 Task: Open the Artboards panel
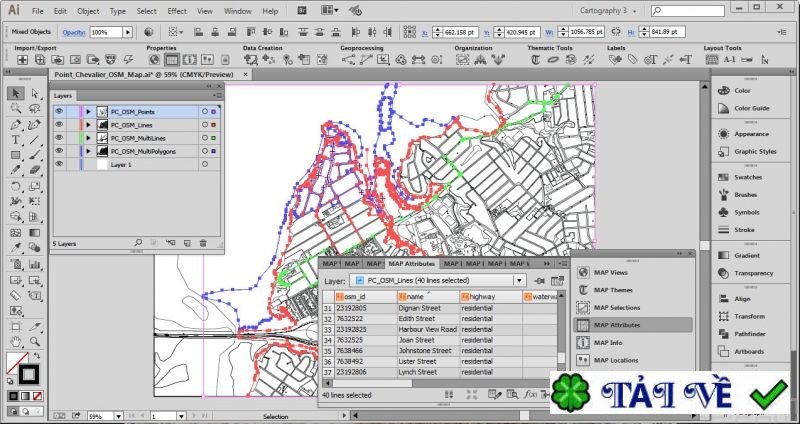point(749,351)
